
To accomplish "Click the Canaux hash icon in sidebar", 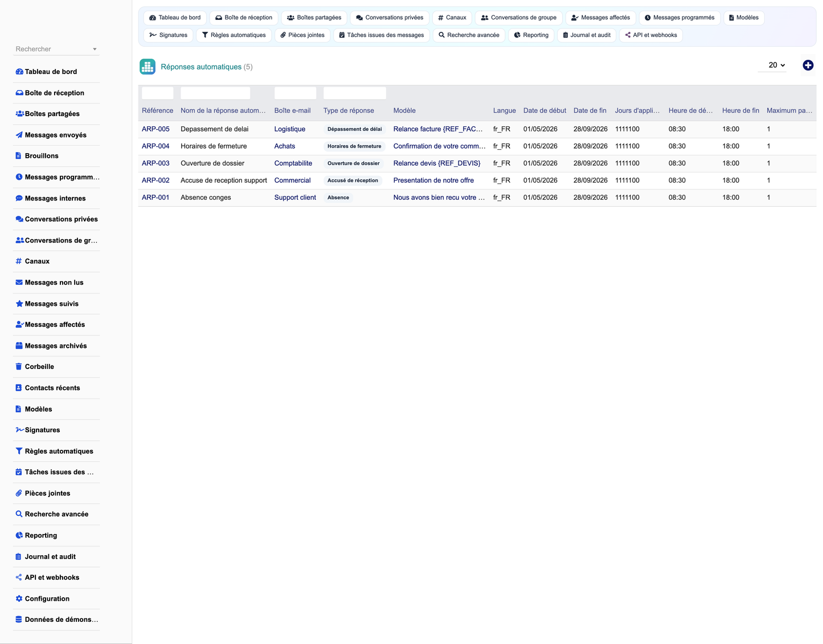I will pos(19,261).
